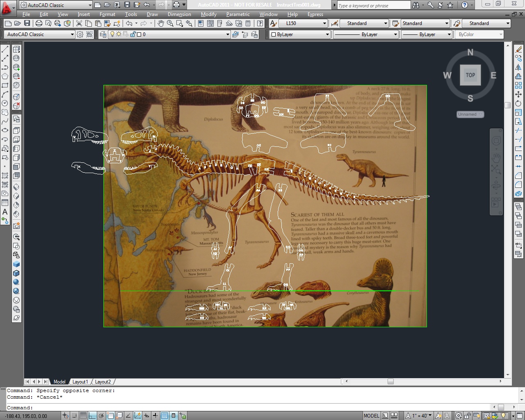Image resolution: width=525 pixels, height=420 pixels.
Task: Toggle Grid Display in status bar
Action: point(83,415)
